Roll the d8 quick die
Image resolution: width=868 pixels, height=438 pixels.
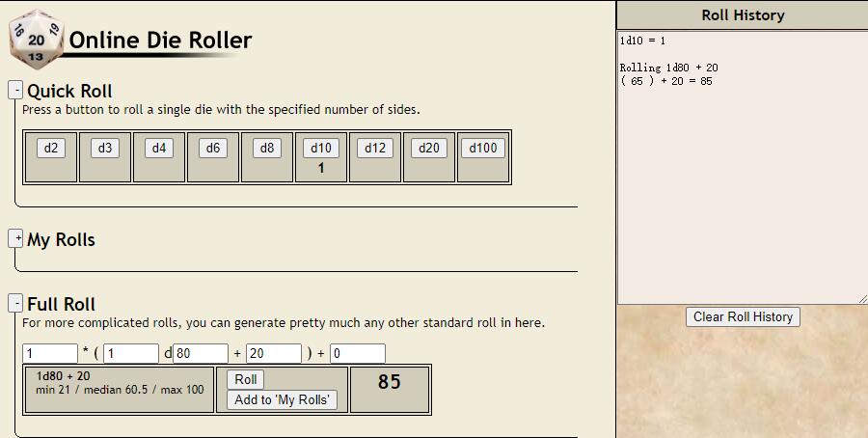pos(267,148)
